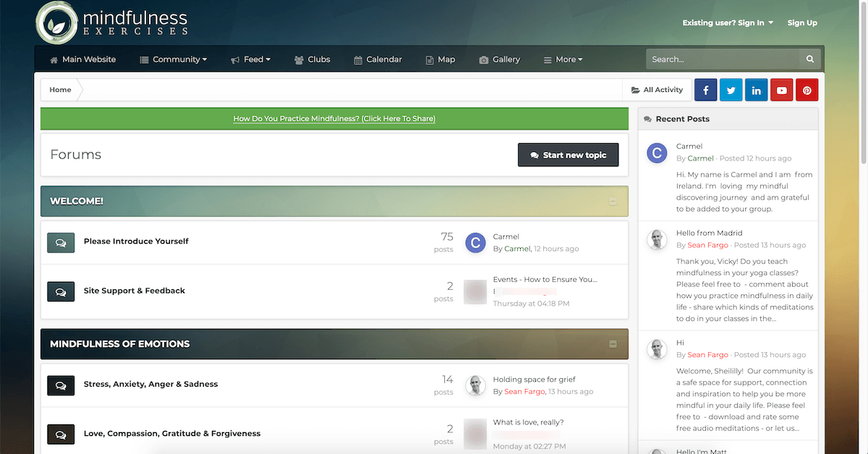Expand the Community dropdown menu

174,59
